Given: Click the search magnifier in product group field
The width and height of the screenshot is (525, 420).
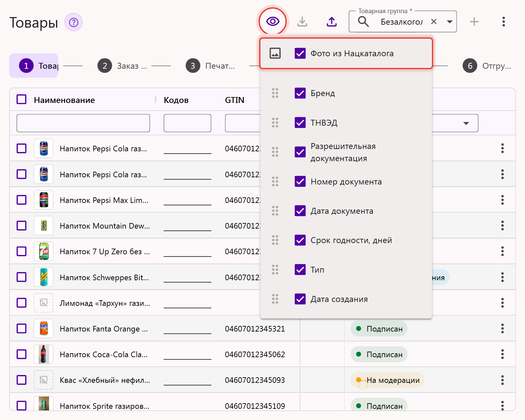Looking at the screenshot, I should click(363, 22).
